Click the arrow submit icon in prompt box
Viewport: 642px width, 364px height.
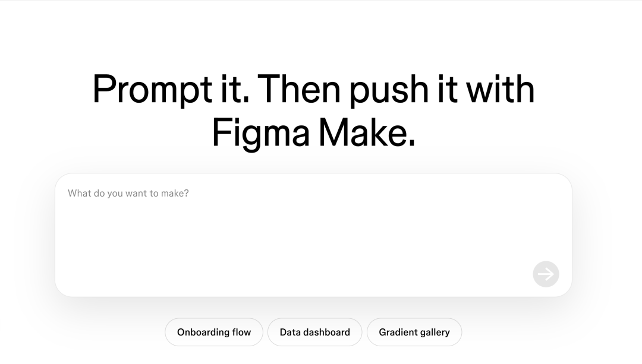click(546, 274)
